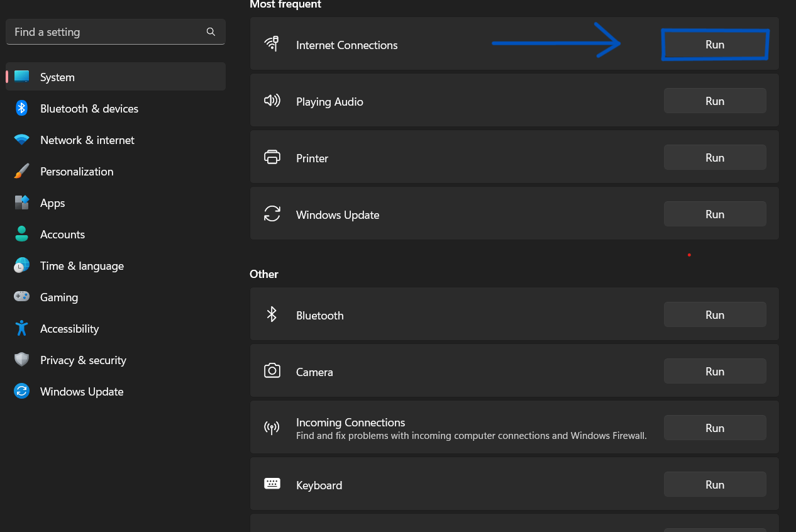Click the Bluetooth troubleshooter label

coord(320,316)
